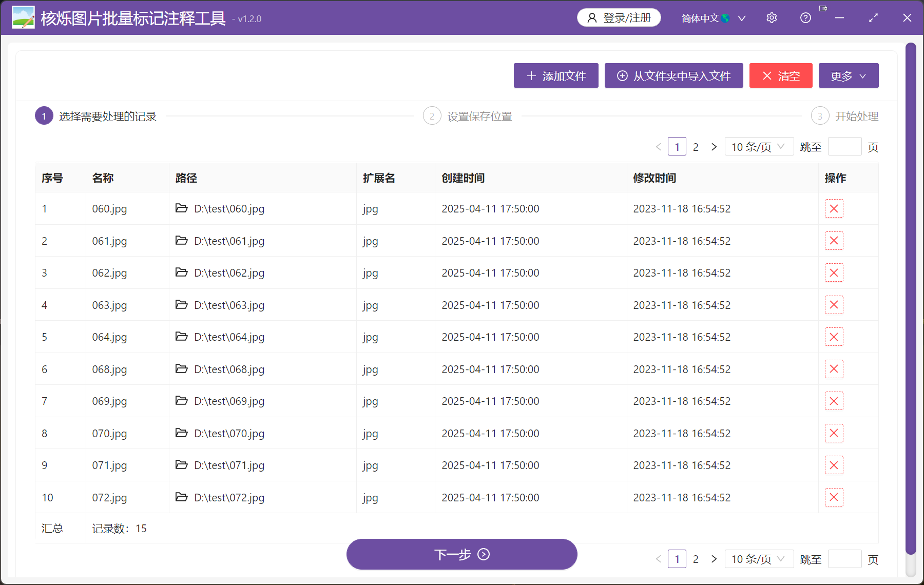The image size is (924, 585).
Task: Delete the 069.jpg entry
Action: (x=834, y=401)
